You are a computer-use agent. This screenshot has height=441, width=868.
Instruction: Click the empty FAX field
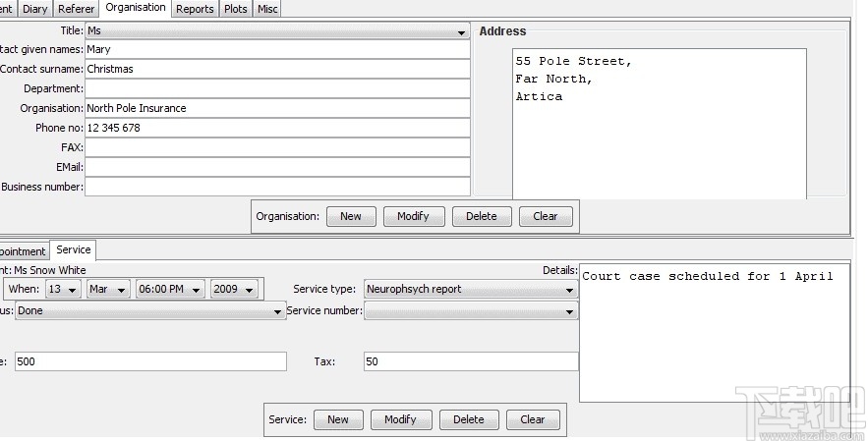click(x=277, y=147)
